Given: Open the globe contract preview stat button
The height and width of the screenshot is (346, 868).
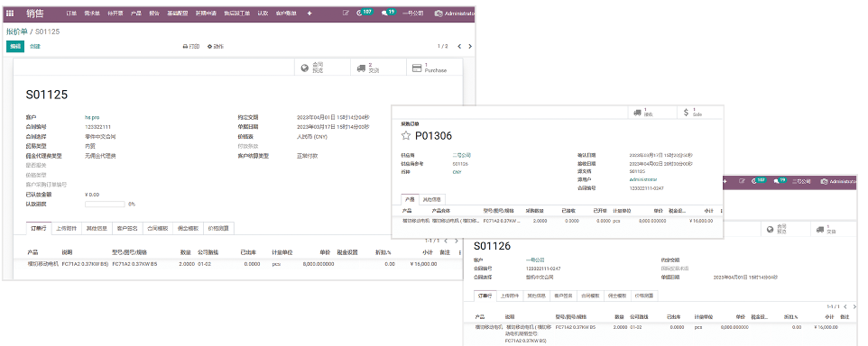Looking at the screenshot, I should 323,68.
